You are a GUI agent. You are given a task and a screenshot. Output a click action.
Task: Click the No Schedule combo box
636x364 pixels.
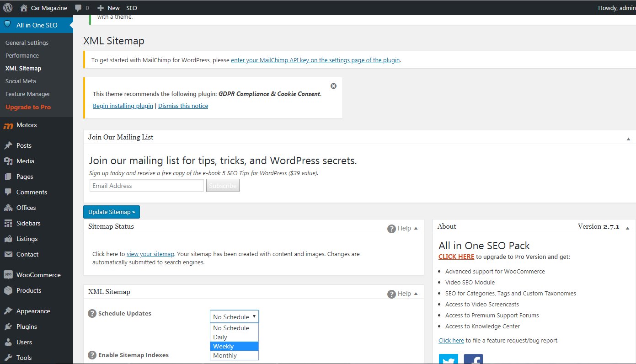coord(234,316)
